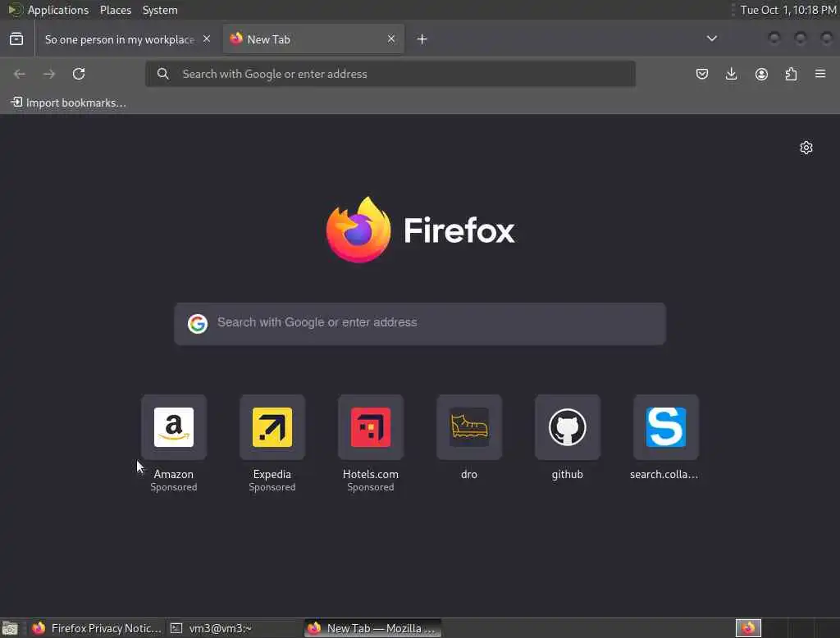
Task: Focus the address bar search field
Action: [x=390, y=74]
